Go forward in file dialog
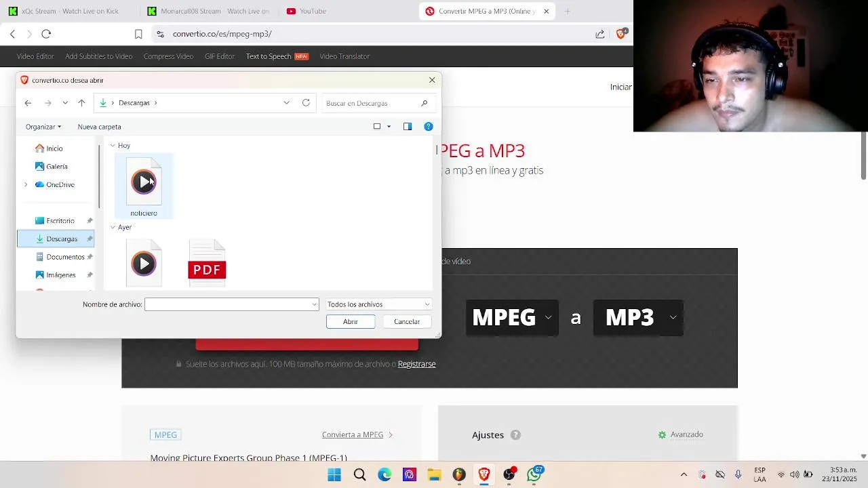Screen dimensions: 868x488 pos(47,103)
